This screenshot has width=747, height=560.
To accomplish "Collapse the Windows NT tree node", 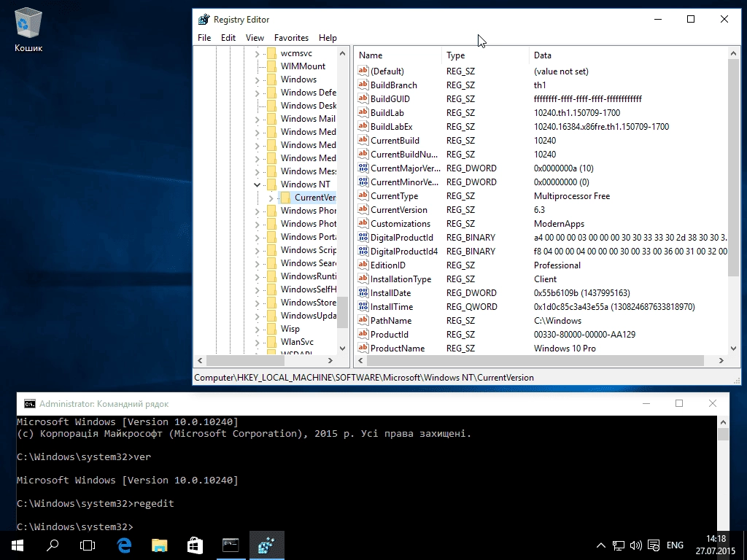I will pyautogui.click(x=258, y=184).
